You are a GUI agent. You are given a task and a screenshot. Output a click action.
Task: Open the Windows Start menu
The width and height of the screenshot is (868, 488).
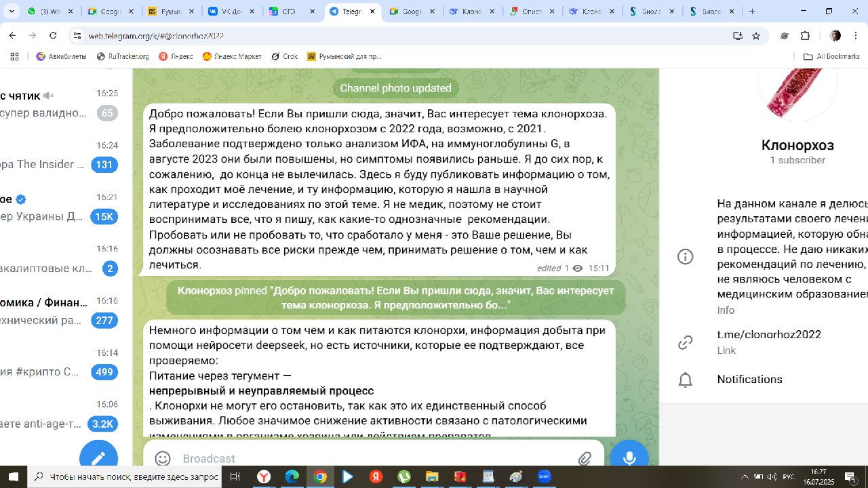14,477
